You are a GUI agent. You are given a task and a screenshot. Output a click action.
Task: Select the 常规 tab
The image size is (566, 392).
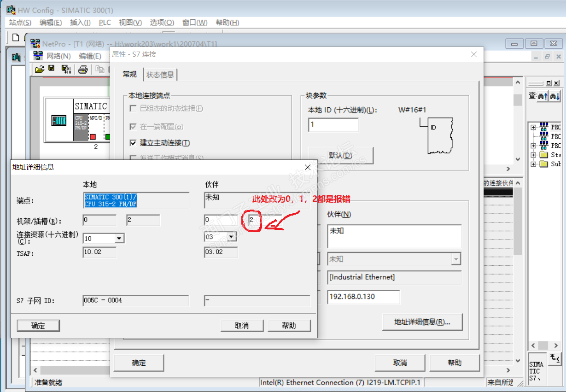point(129,74)
